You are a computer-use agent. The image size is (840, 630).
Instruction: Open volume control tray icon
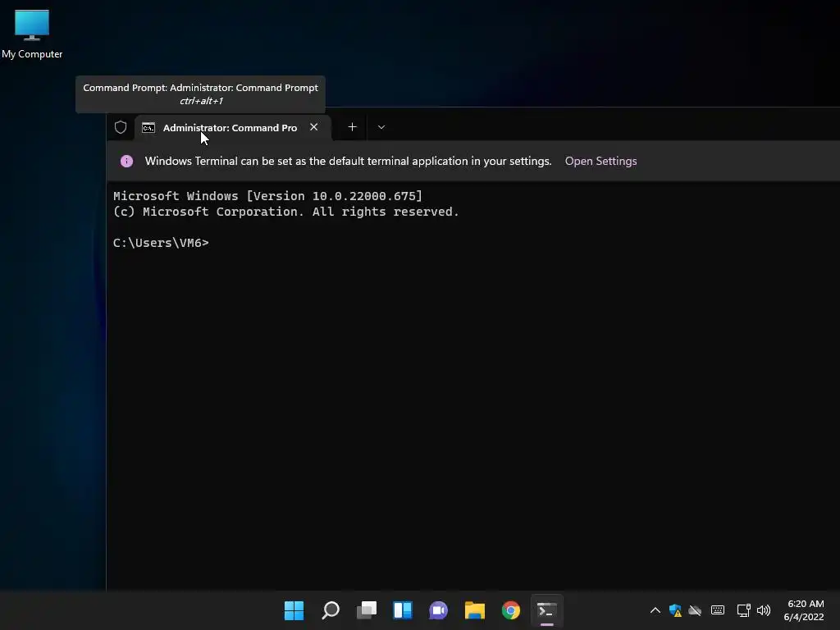764,610
